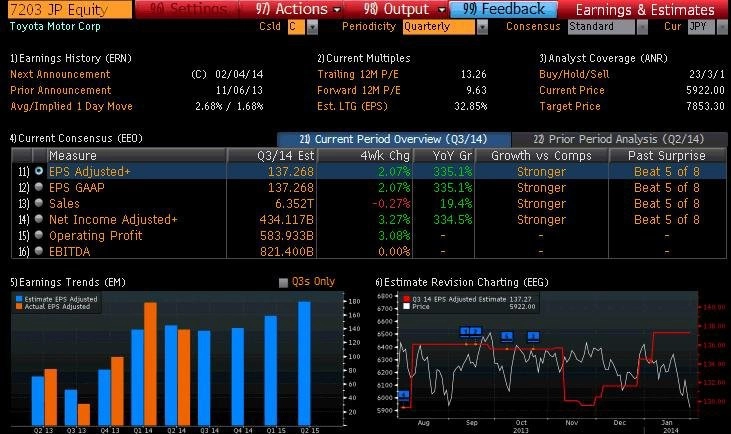Expand the 97) Actions menu
The width and height of the screenshot is (731, 434).
pos(298,9)
